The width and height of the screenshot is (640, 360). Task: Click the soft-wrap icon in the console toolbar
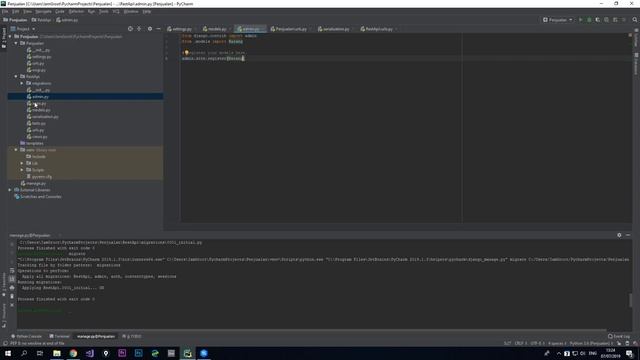[12, 271]
